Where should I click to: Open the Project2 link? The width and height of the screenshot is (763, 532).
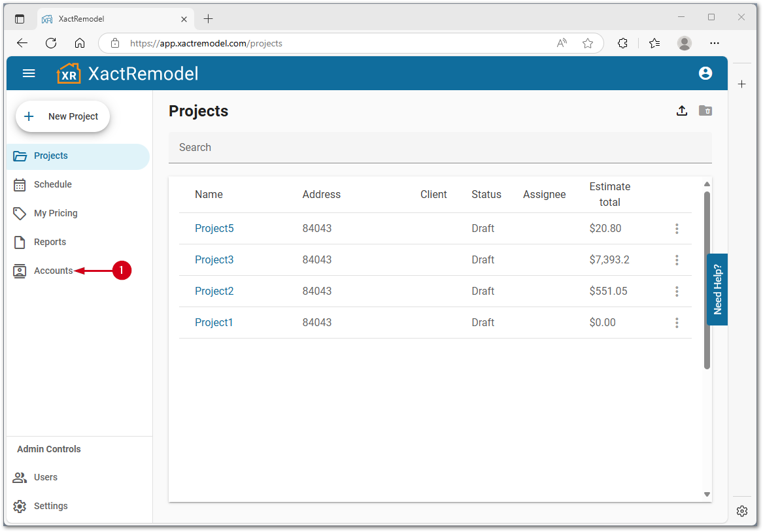[x=214, y=291]
